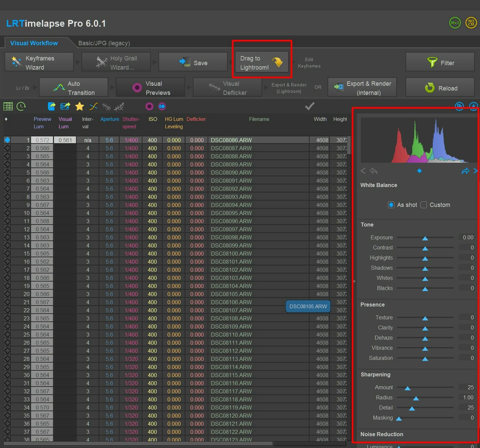Go to next keyframe with blue right chevron
Image resolution: width=480 pixels, height=448 pixels.
click(x=475, y=171)
